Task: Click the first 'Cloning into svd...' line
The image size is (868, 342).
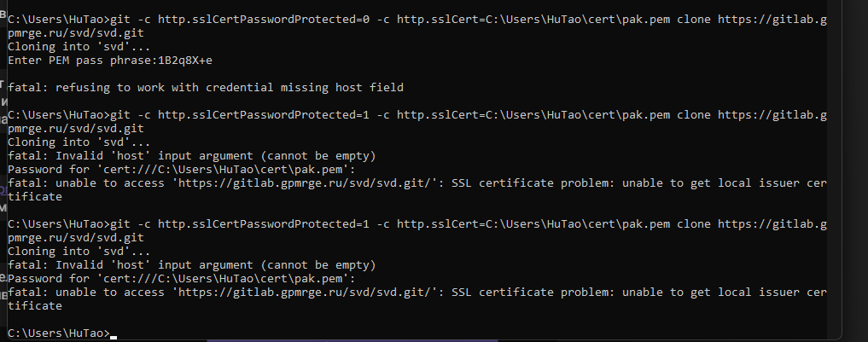Action: click(79, 47)
